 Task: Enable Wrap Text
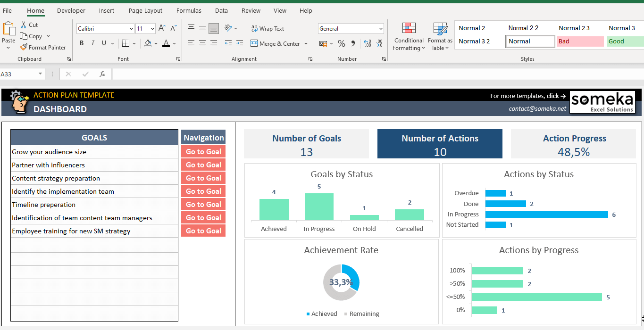click(268, 28)
